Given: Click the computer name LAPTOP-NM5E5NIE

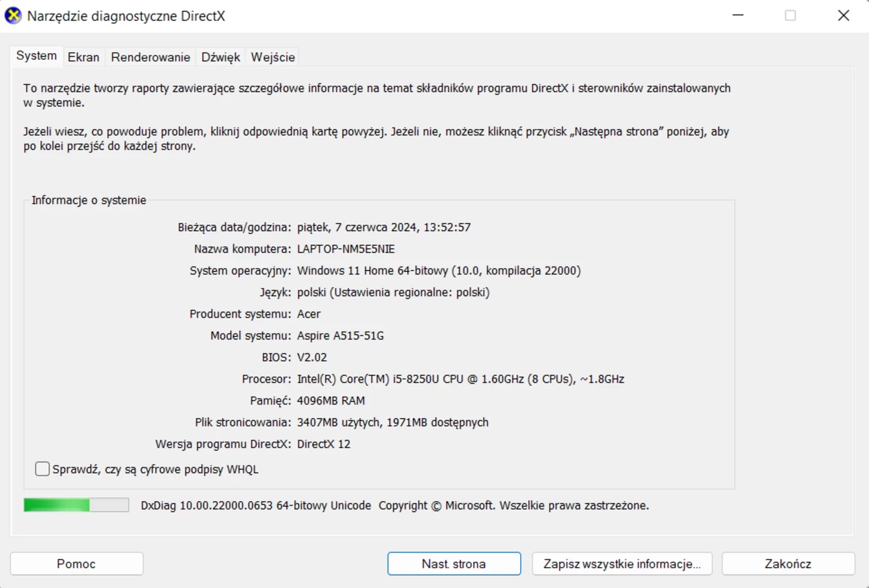Looking at the screenshot, I should pos(346,249).
